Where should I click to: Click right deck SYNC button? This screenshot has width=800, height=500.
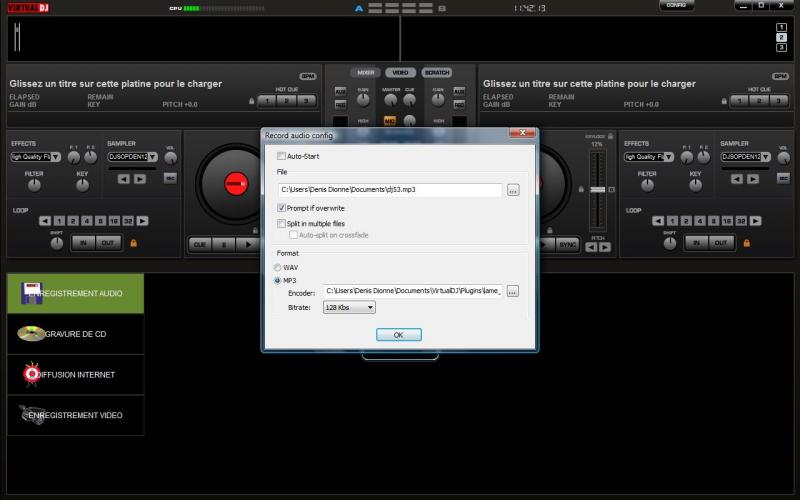point(567,244)
